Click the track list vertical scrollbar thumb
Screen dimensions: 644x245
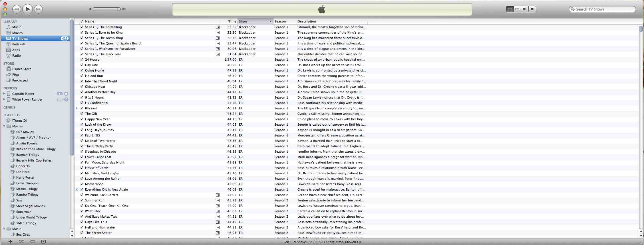[x=641, y=29]
